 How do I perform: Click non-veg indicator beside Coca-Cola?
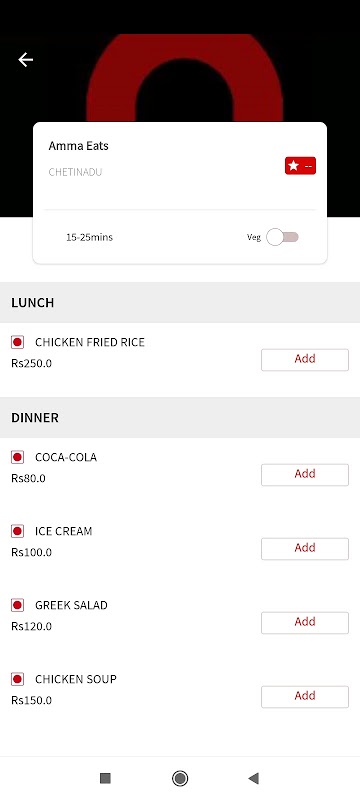[x=17, y=457]
